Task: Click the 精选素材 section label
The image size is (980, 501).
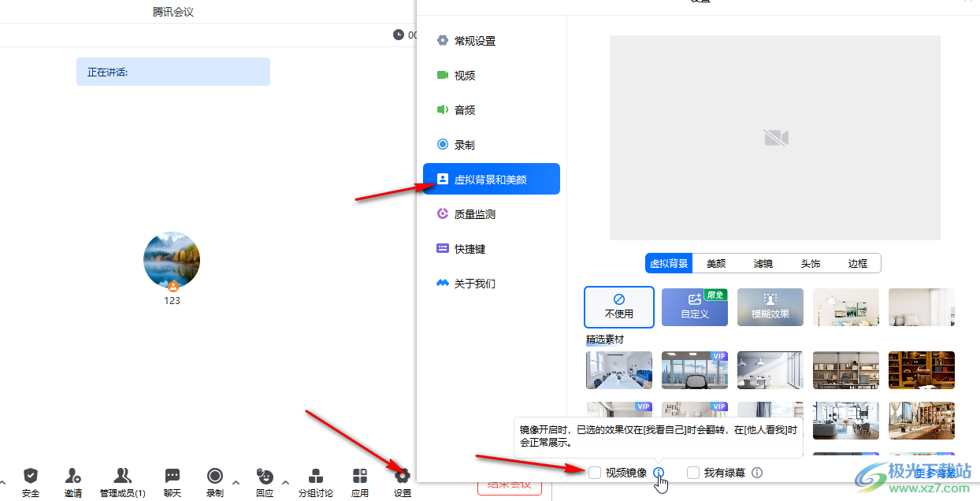Action: (x=605, y=340)
